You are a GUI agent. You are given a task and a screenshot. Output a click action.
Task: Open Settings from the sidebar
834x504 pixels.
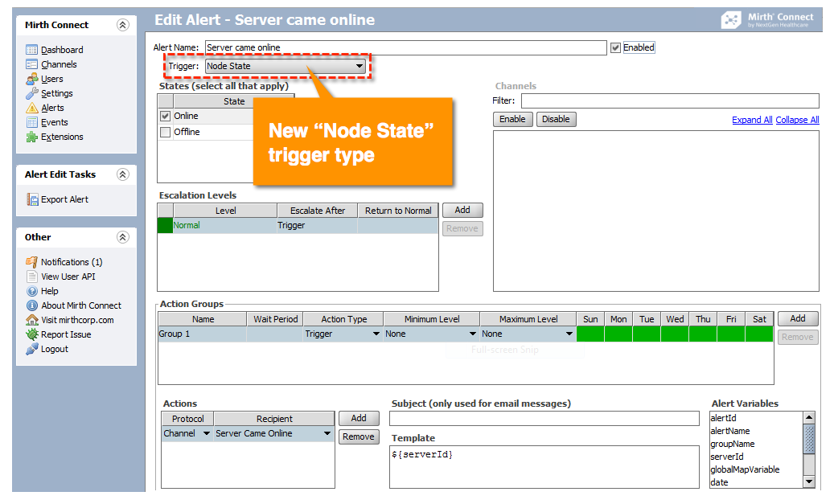[x=57, y=93]
